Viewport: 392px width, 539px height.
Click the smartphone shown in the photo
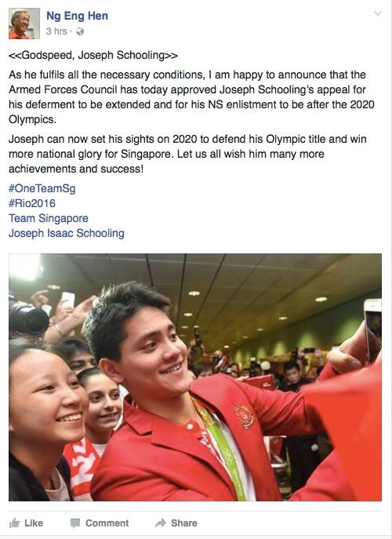[373, 331]
